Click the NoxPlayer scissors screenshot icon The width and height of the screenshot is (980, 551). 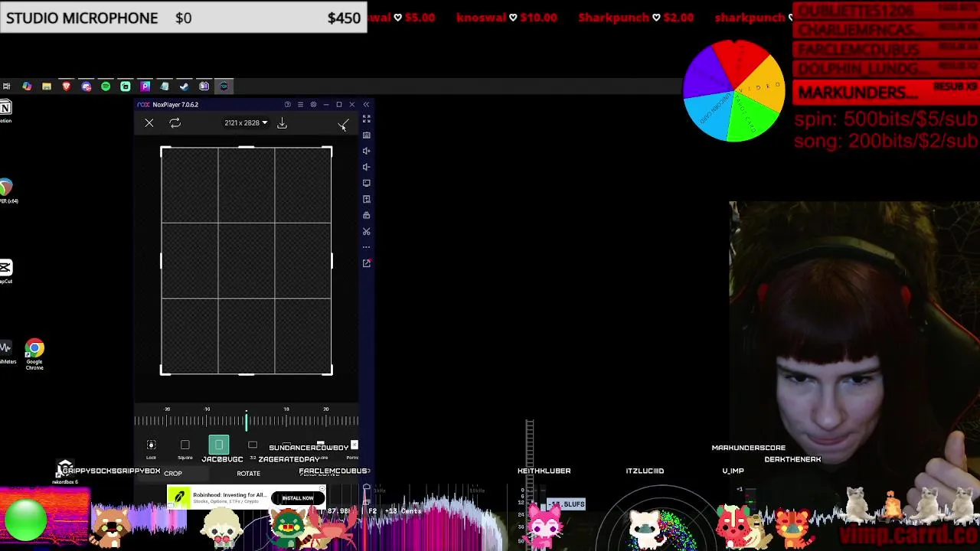point(366,231)
